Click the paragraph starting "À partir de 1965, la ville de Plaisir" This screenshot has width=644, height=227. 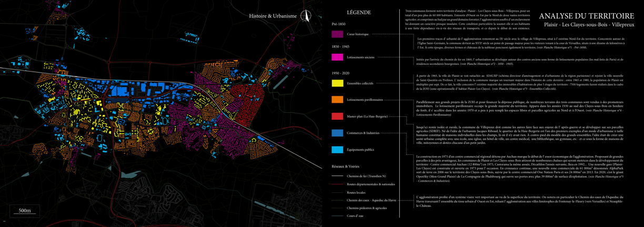tap(520, 82)
